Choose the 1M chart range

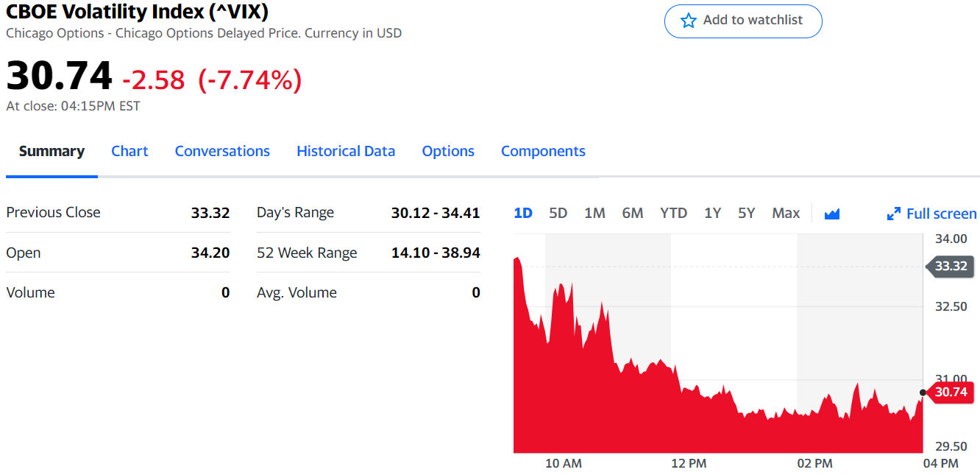[x=594, y=213]
